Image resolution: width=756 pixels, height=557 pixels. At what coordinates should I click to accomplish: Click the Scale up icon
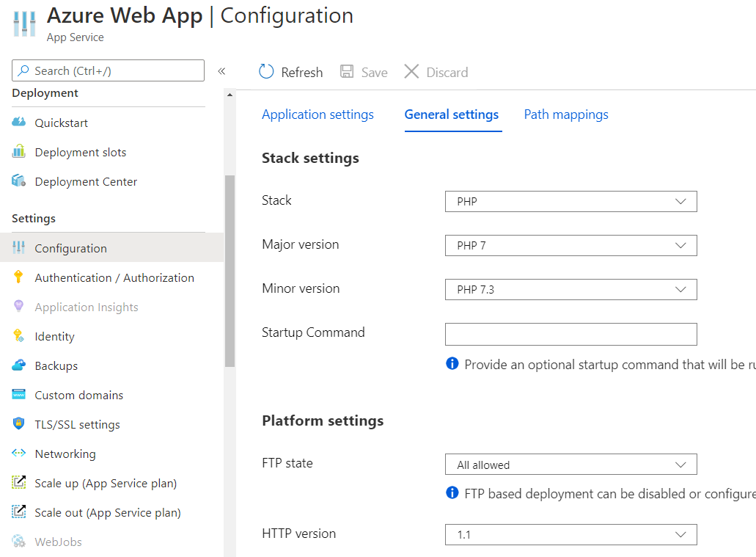19,482
